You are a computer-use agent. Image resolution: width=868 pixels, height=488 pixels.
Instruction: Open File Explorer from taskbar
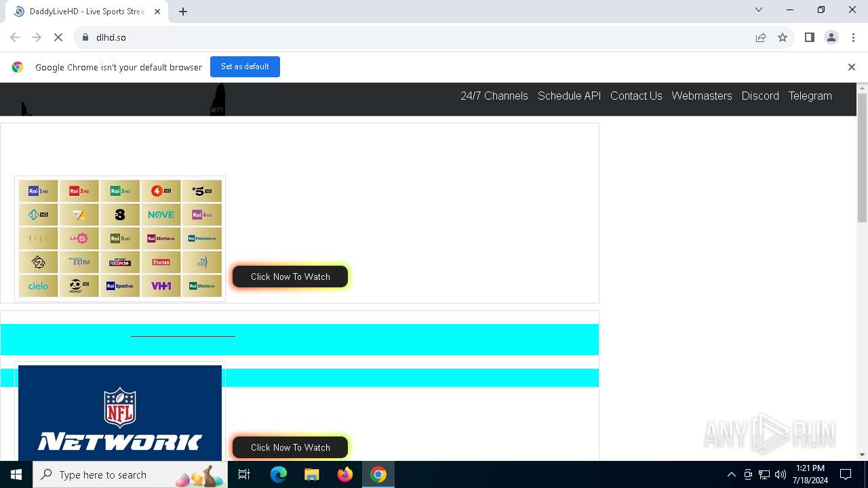tap(311, 474)
